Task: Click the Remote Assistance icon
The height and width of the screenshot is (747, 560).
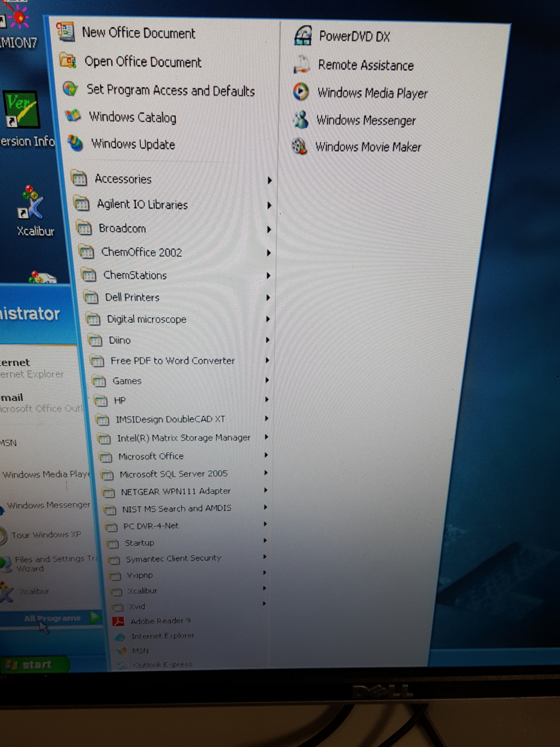Action: click(x=301, y=64)
